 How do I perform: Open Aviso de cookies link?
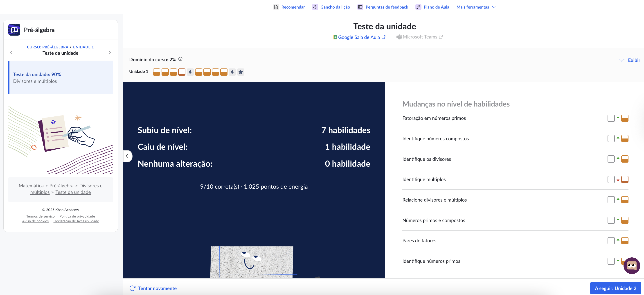click(x=35, y=221)
